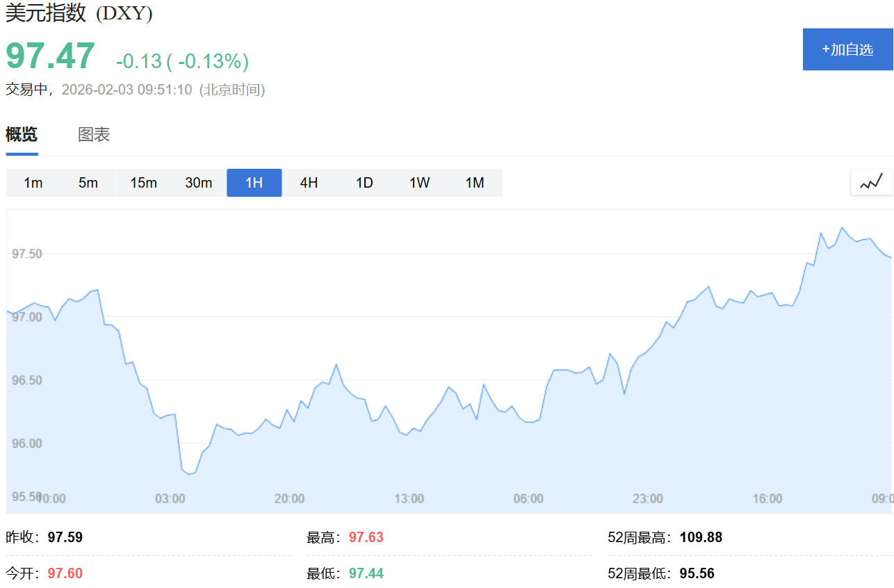Click the 97.50 price axis label

click(x=27, y=254)
